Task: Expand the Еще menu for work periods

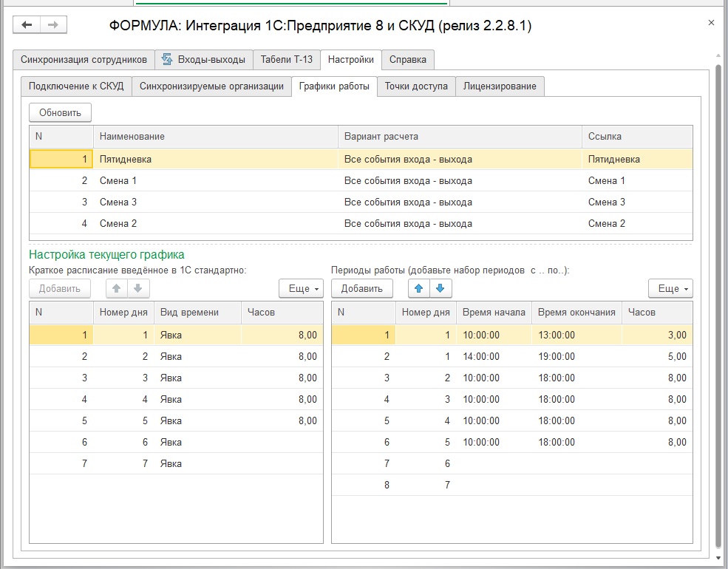Action: [x=670, y=288]
